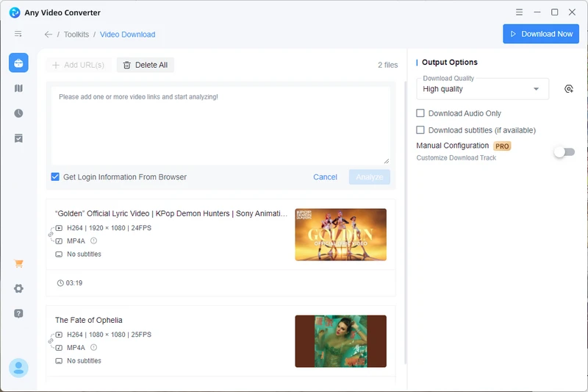
Task: Open the completed tasks sidebar icon
Action: pos(18,138)
